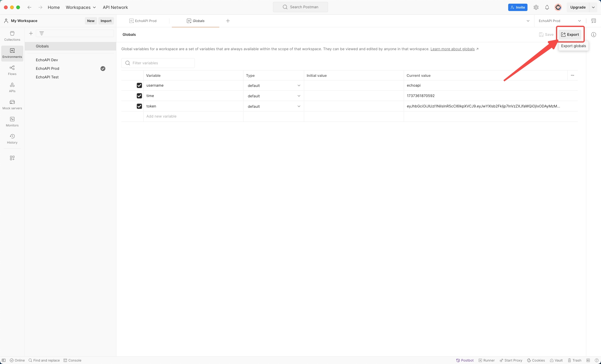Click the New button

[91, 21]
